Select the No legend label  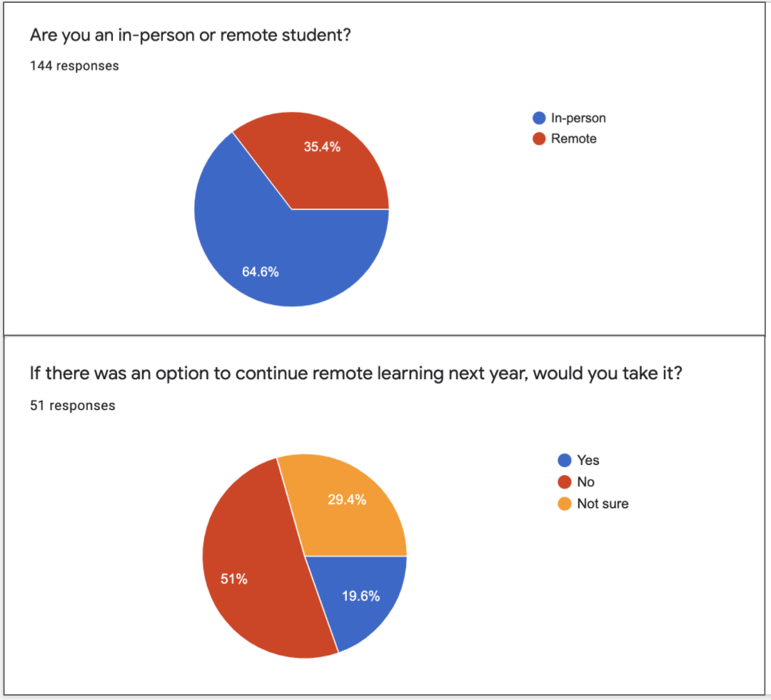(x=585, y=482)
